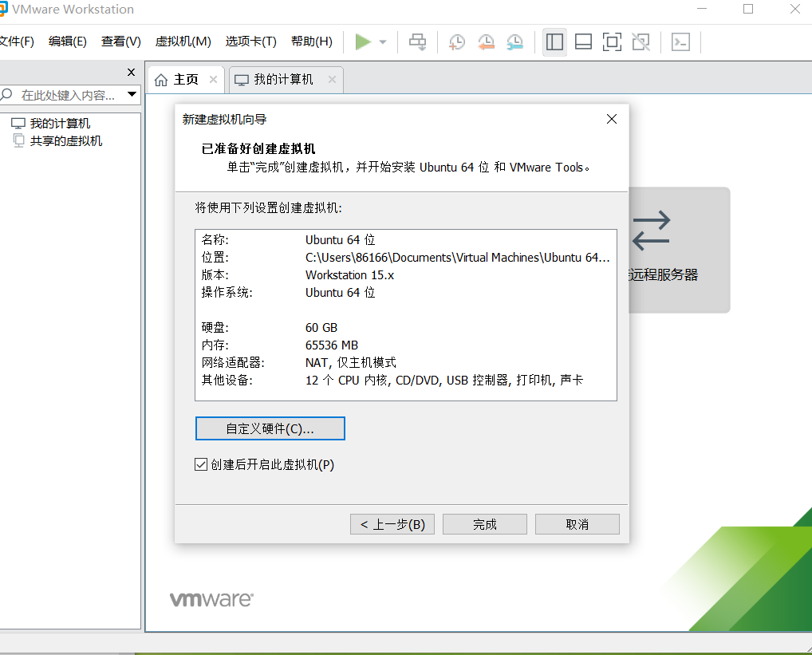Uncheck 创建后开启此虚拟机(P) checkbox
Screen dimensions: 812x655
click(200, 464)
